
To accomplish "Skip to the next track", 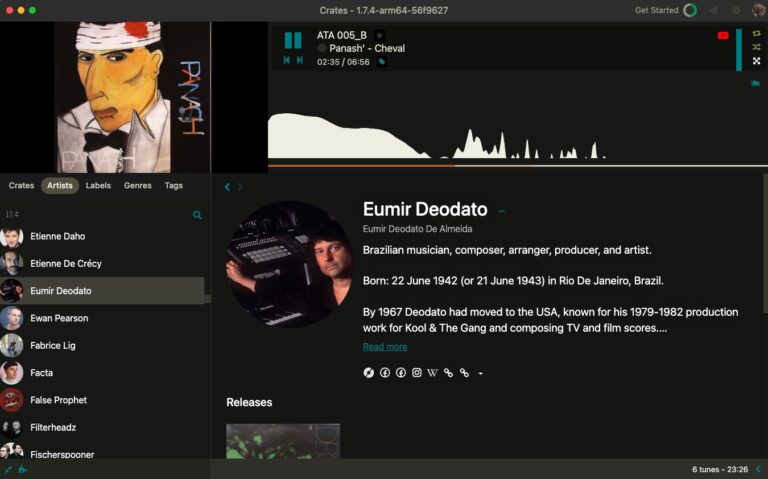I will tap(300, 61).
